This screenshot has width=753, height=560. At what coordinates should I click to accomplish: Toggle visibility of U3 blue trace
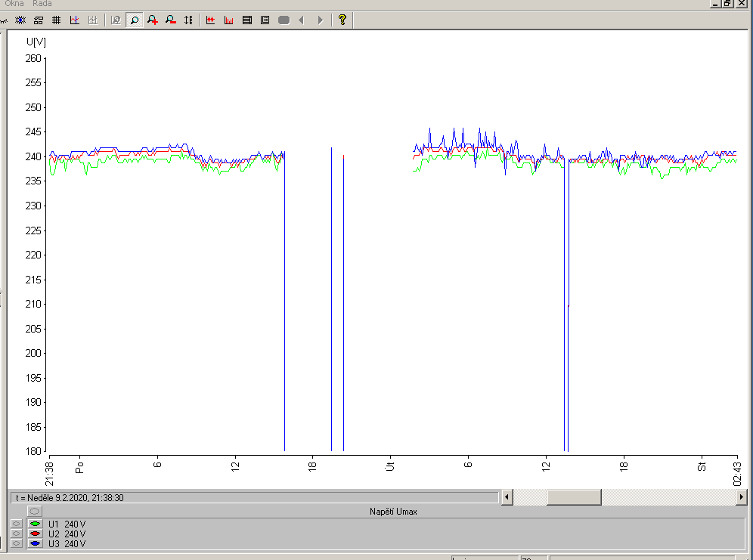[x=17, y=543]
